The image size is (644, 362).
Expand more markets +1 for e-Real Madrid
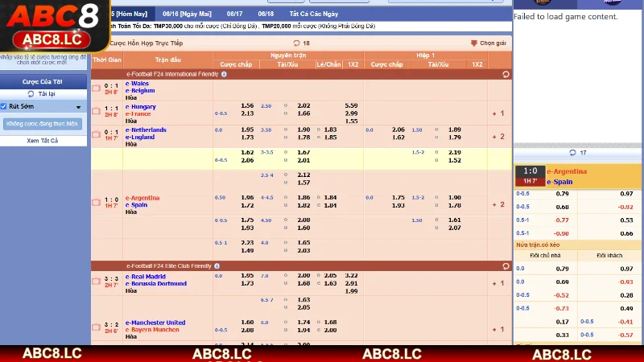(x=497, y=283)
